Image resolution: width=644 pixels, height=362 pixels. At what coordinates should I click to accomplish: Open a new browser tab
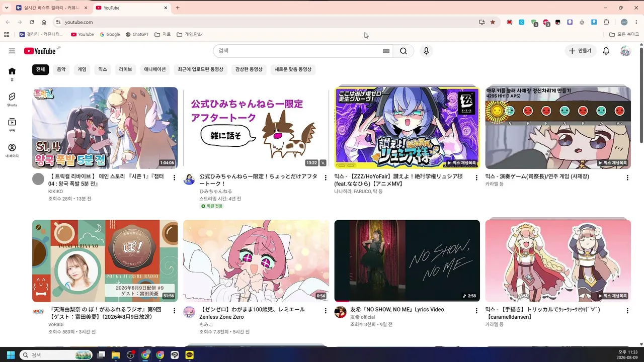click(178, 8)
